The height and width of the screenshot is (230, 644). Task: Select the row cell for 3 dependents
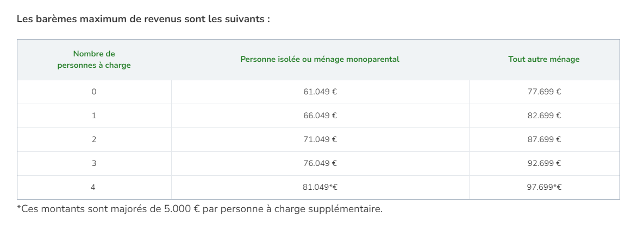tap(94, 164)
